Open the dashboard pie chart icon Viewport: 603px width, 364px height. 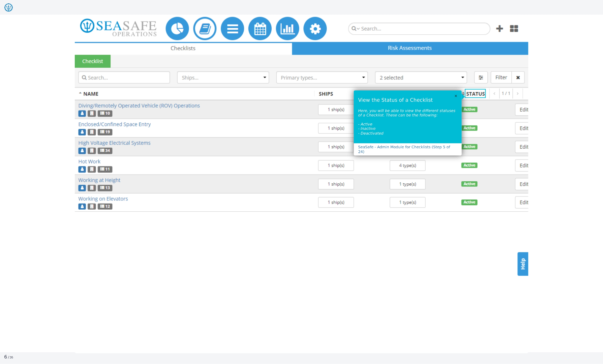coord(177,29)
